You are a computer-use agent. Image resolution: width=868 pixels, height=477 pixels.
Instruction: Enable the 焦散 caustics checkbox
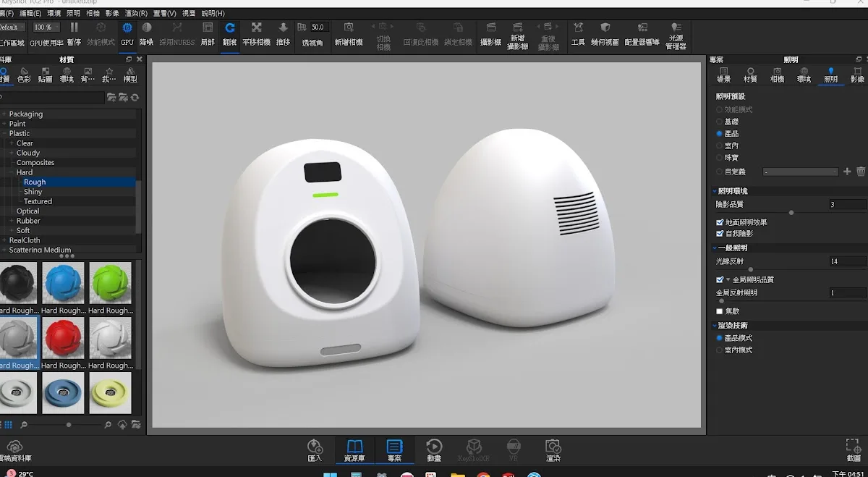coord(720,311)
